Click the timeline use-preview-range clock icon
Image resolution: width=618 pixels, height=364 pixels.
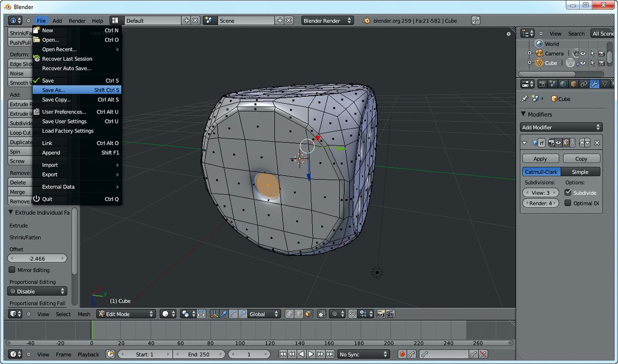point(110,354)
